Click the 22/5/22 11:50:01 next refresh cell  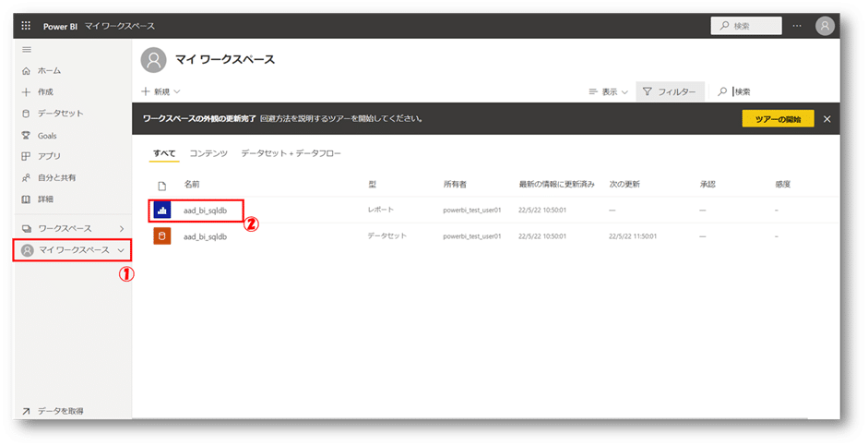point(633,236)
